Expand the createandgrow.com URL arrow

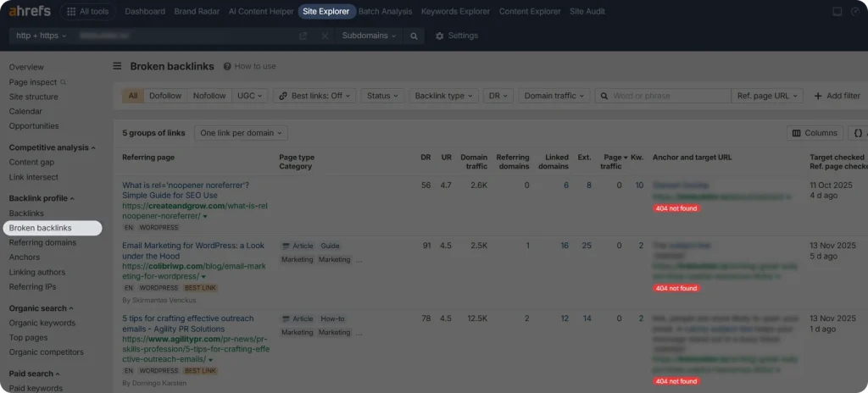(x=205, y=217)
